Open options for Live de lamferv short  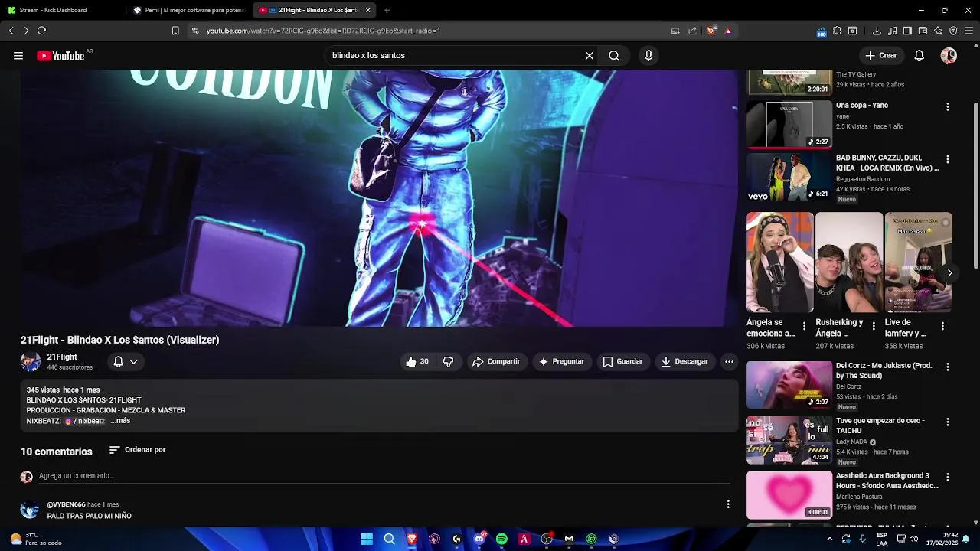(942, 326)
